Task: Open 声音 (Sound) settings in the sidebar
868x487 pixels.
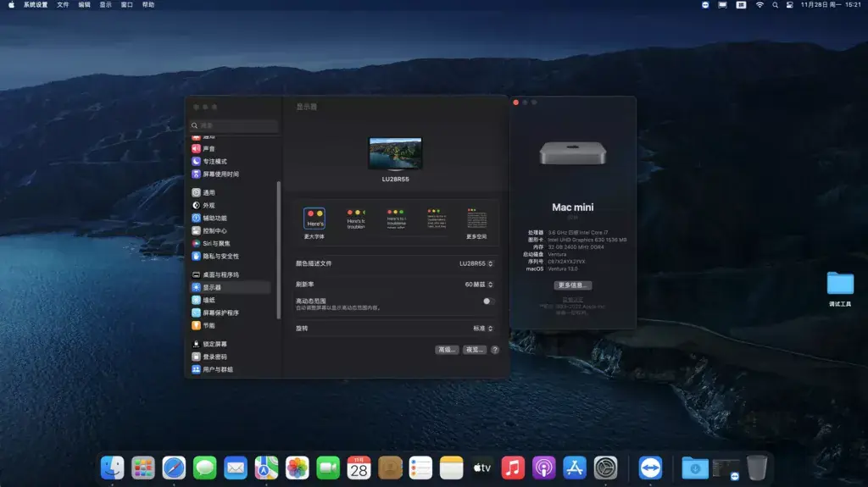Action: [231, 149]
